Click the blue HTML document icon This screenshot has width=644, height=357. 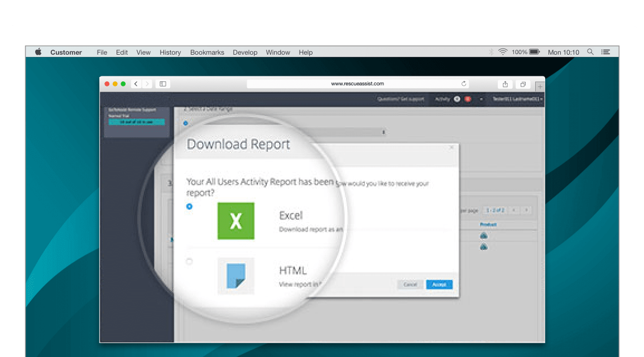tap(236, 276)
